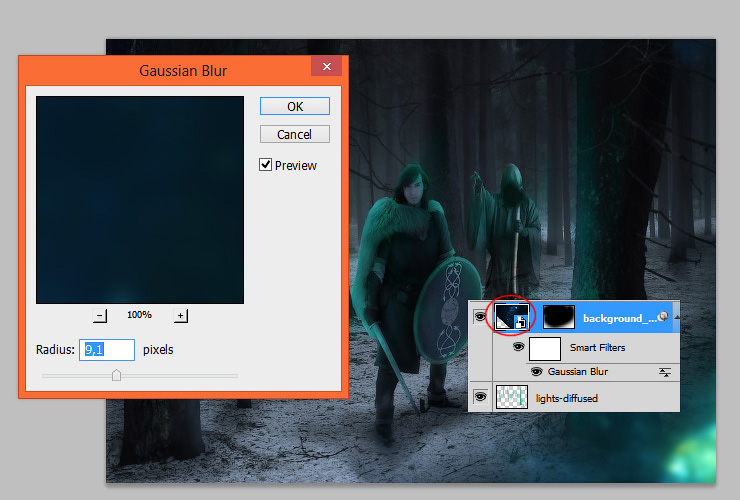Click the Radius input field

click(107, 350)
